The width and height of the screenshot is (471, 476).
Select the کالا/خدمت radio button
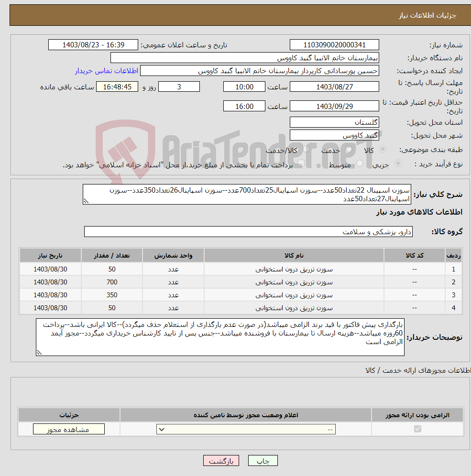click(306, 149)
